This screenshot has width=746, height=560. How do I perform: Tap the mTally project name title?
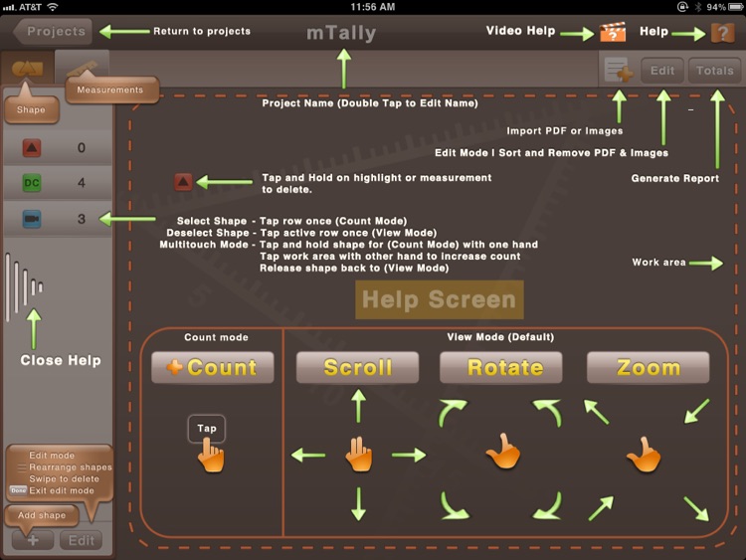pyautogui.click(x=341, y=33)
